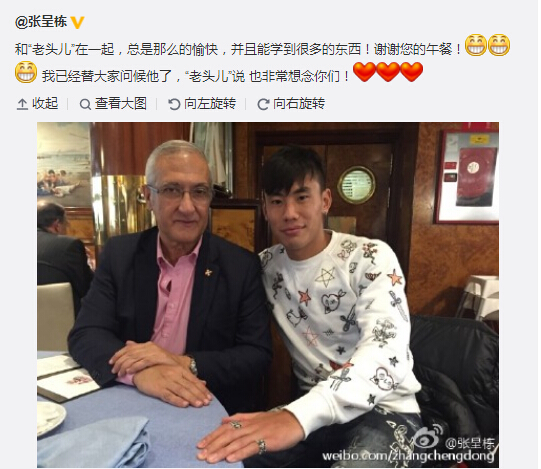Rotate the photo right with 向右旋转
Screen dimensions: 541x469
291,103
